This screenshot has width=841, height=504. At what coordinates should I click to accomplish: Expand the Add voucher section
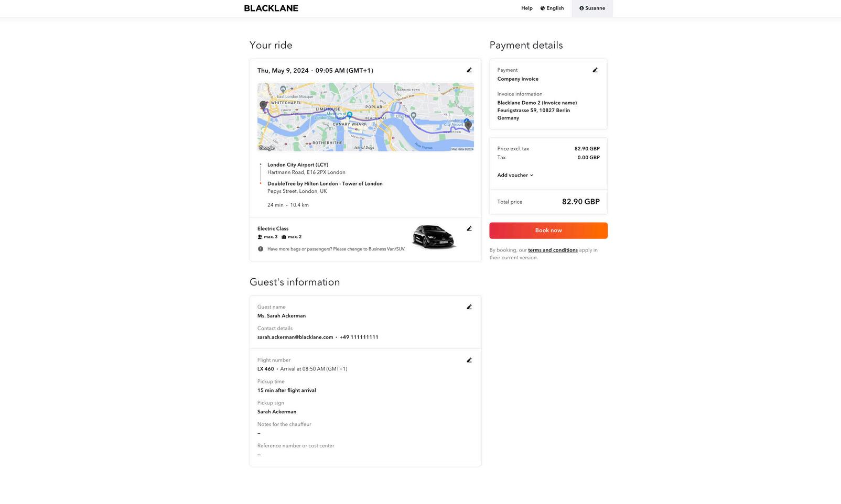coord(515,176)
